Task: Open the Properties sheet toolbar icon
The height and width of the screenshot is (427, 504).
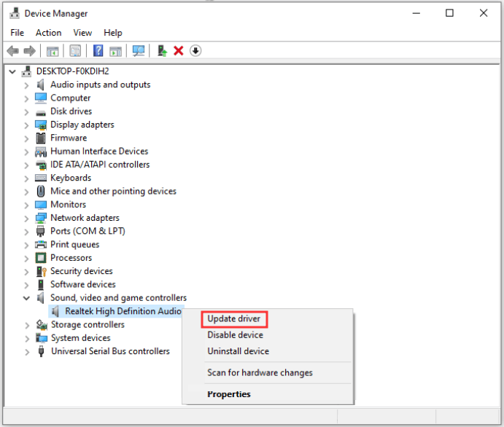Action: coord(75,51)
